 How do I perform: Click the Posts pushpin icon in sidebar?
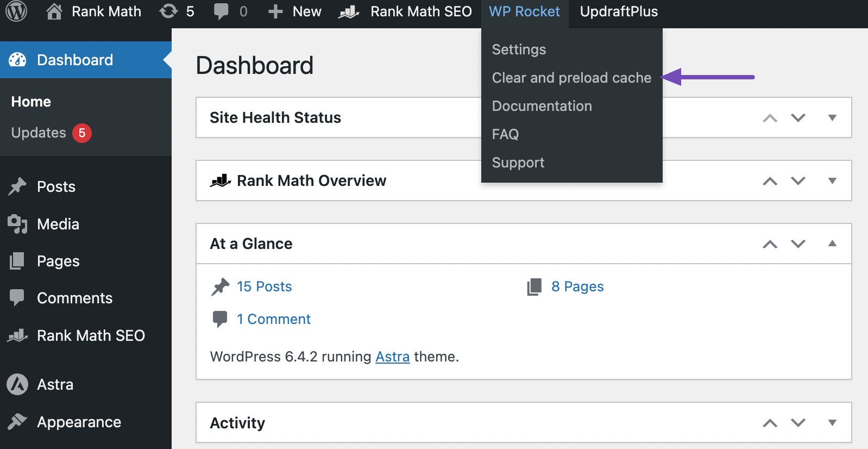click(x=17, y=186)
